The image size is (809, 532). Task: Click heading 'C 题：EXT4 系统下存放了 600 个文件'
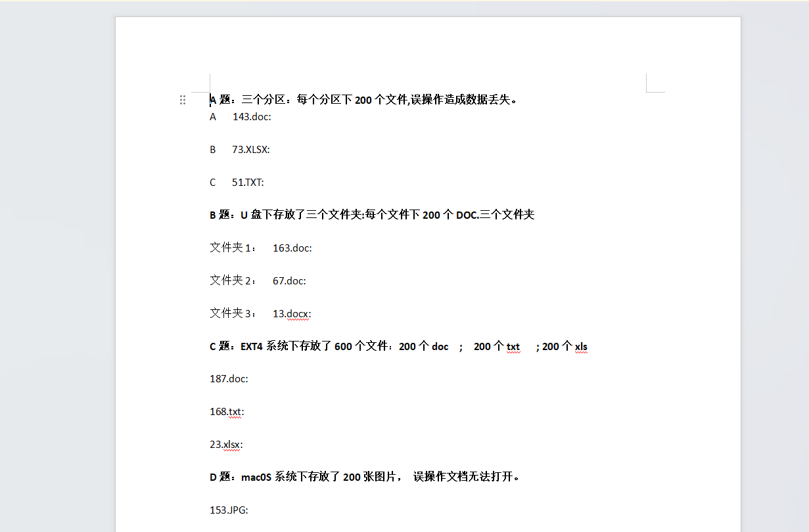pos(399,346)
